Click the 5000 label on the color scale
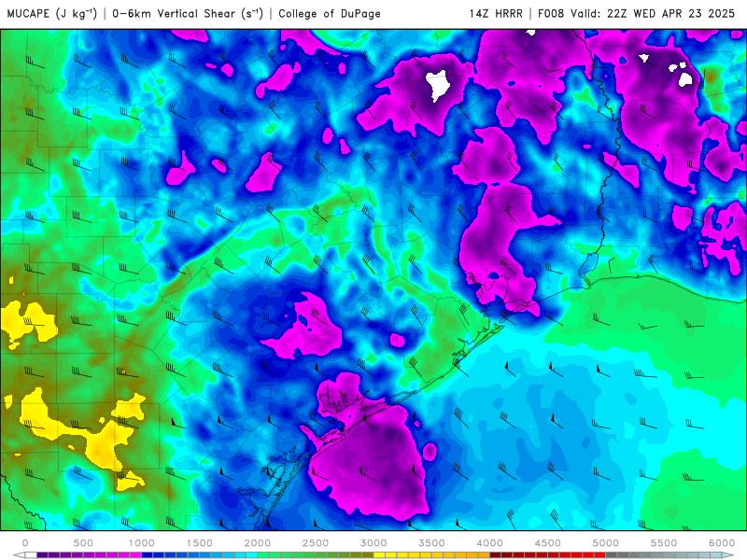 click(x=605, y=543)
